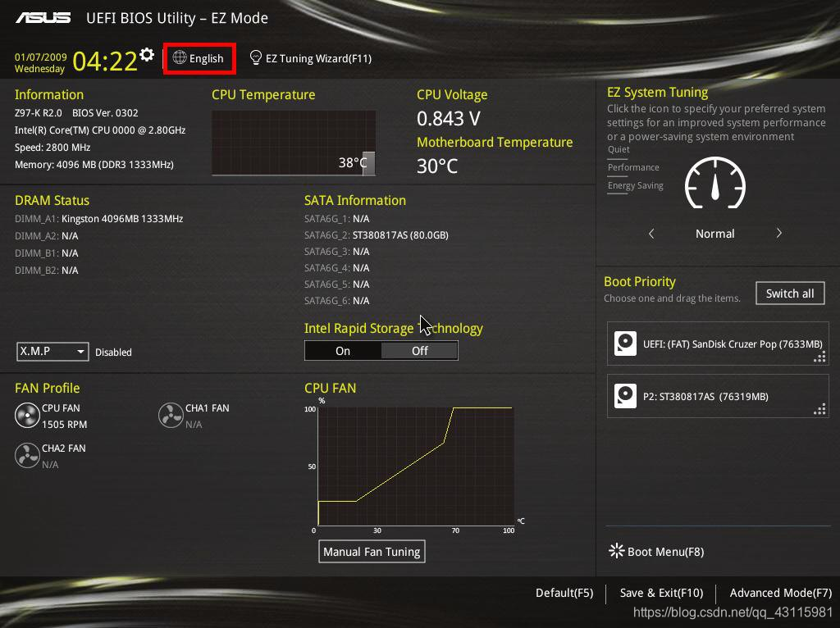Image resolution: width=840 pixels, height=628 pixels.
Task: Click the Wednesday weekday label
Action: pos(39,69)
